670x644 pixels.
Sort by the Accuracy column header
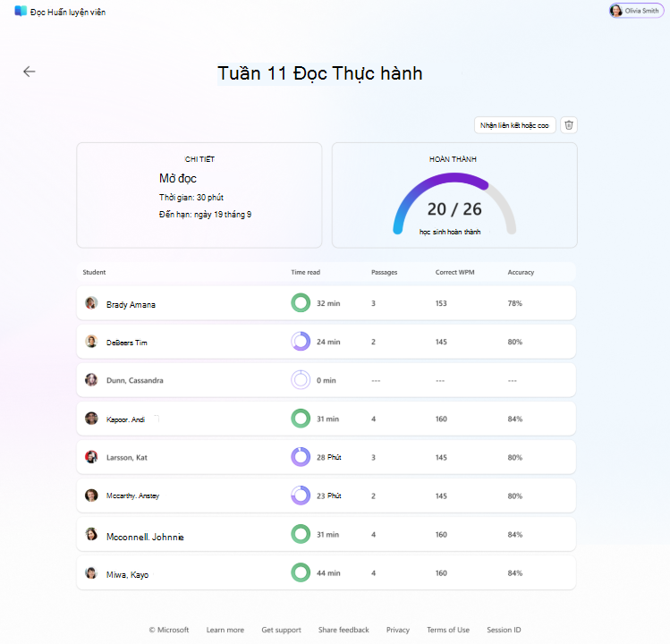pyautogui.click(x=521, y=272)
